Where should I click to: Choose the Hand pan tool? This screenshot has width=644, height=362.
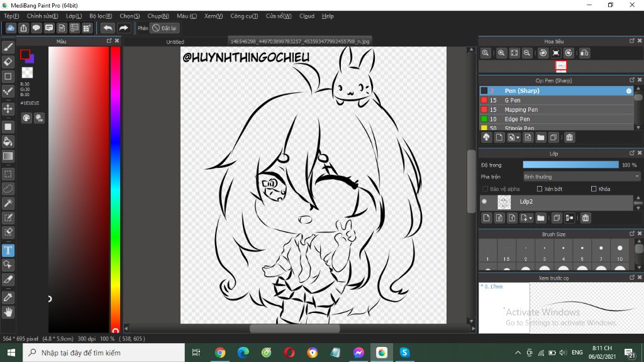click(8, 312)
